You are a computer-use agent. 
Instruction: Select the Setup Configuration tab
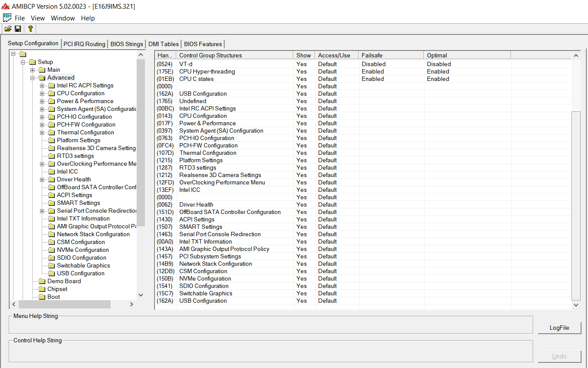click(33, 43)
